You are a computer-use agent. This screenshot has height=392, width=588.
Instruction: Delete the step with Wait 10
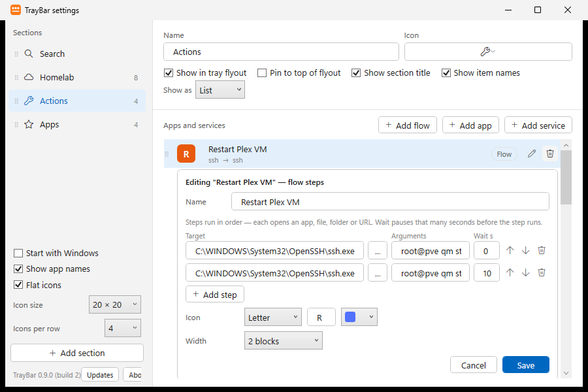[x=542, y=272]
